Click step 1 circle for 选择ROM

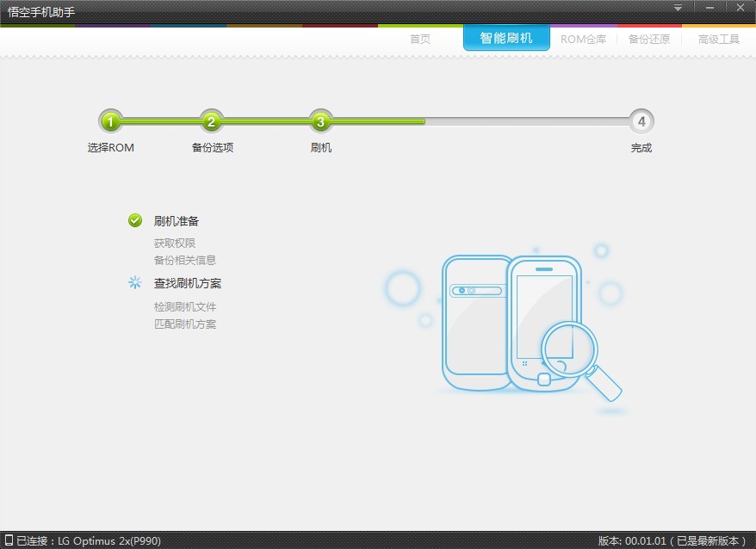[110, 121]
